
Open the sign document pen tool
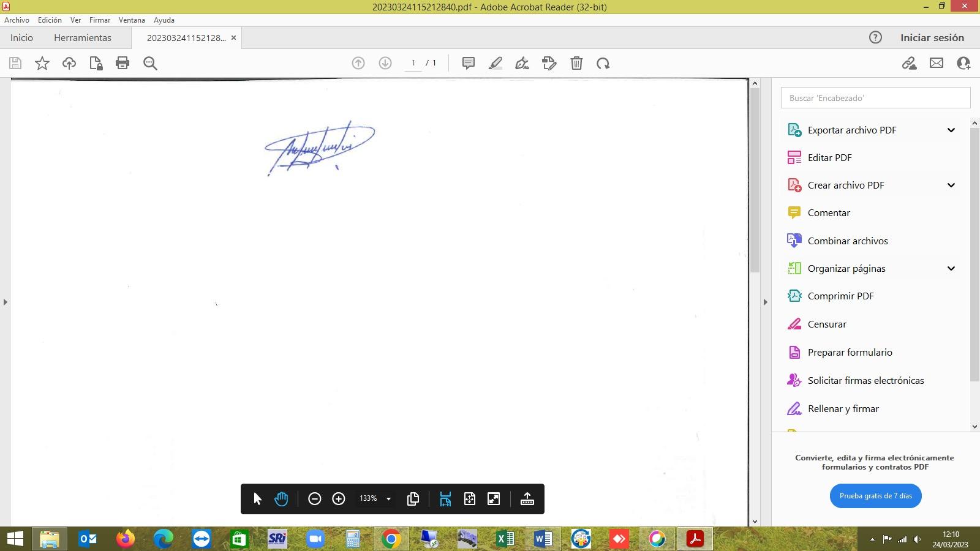click(522, 63)
